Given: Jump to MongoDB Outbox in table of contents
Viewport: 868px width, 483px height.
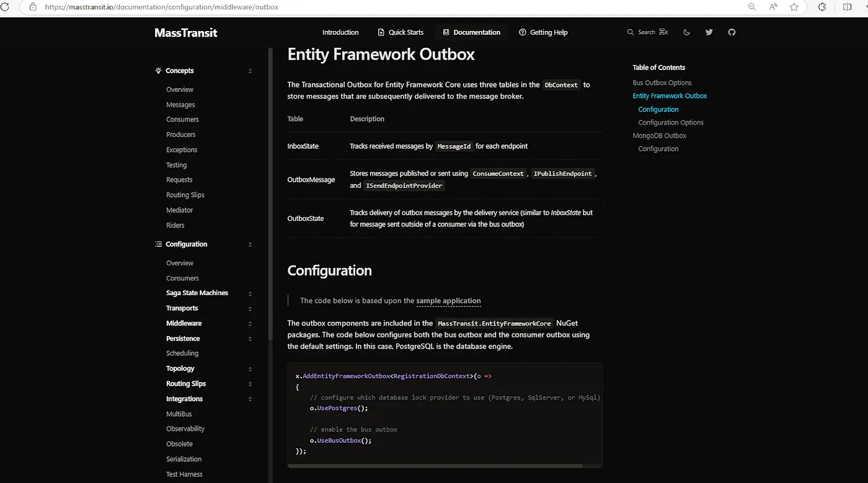Looking at the screenshot, I should [659, 136].
